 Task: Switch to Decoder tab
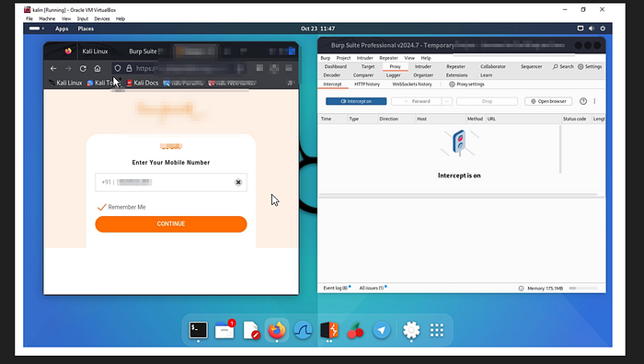click(x=332, y=75)
